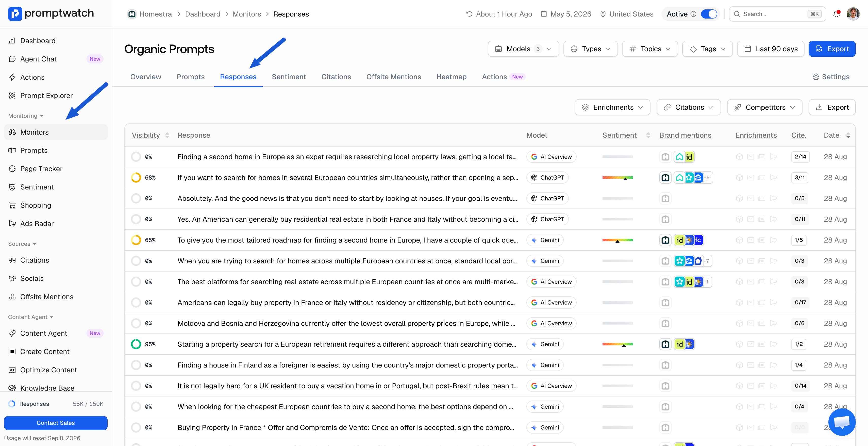
Task: Click the United States location
Action: [627, 14]
